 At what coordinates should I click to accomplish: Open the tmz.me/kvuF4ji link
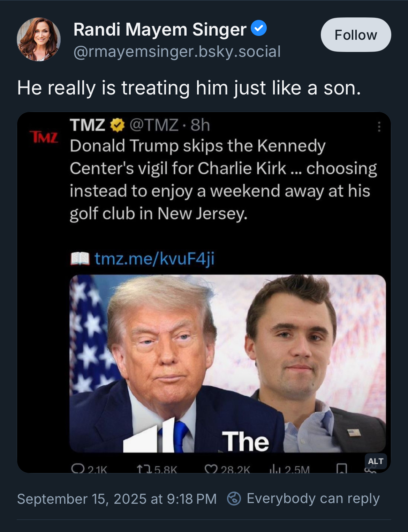[154, 258]
